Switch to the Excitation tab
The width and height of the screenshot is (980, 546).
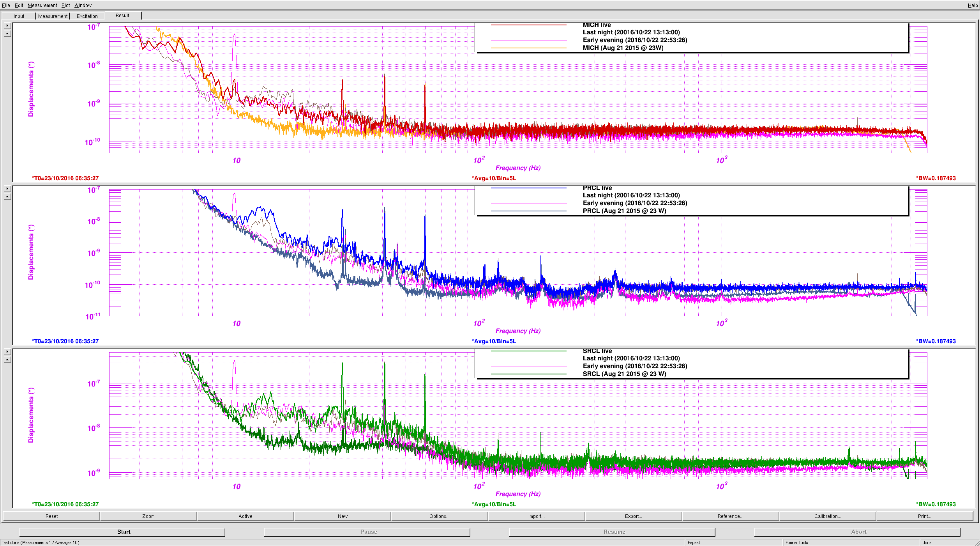point(87,16)
